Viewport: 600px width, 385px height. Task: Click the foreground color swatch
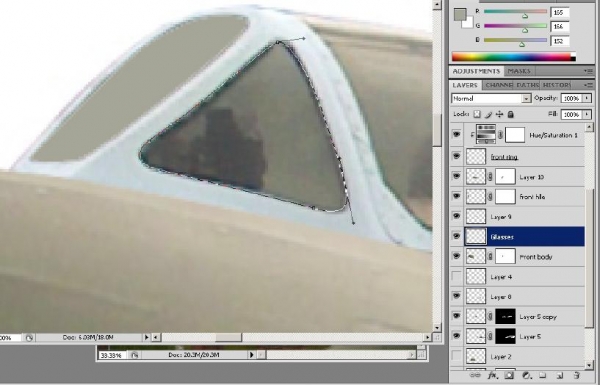[460, 15]
